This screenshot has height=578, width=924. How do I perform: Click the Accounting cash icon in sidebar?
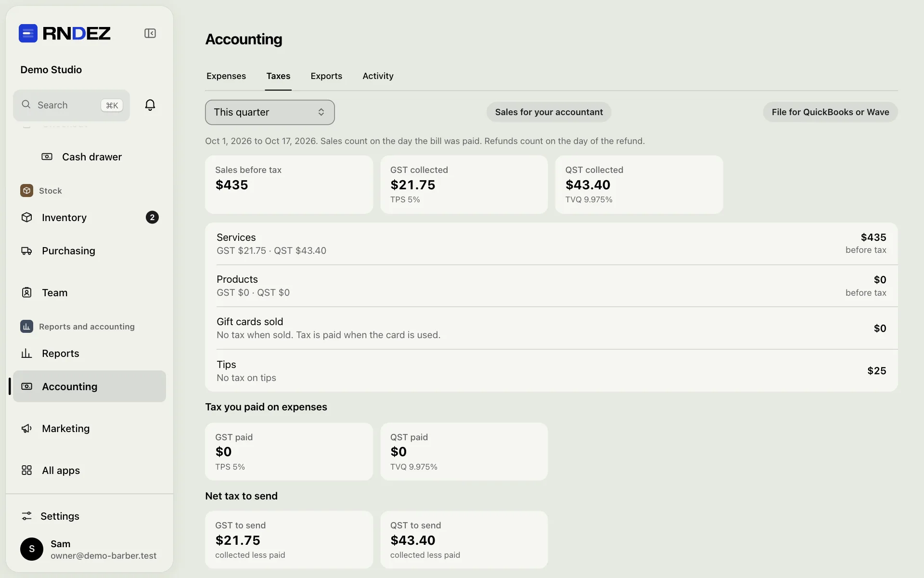coord(27,386)
